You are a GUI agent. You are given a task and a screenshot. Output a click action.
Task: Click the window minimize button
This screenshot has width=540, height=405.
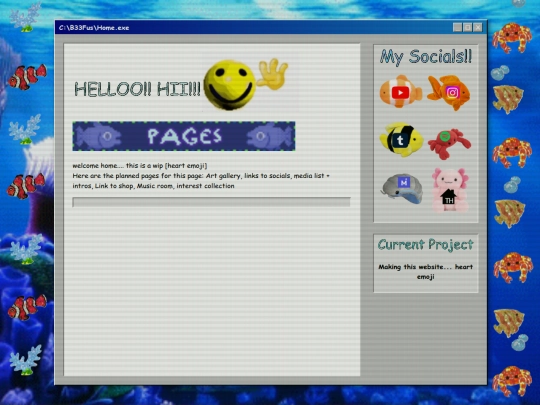[x=457, y=28]
